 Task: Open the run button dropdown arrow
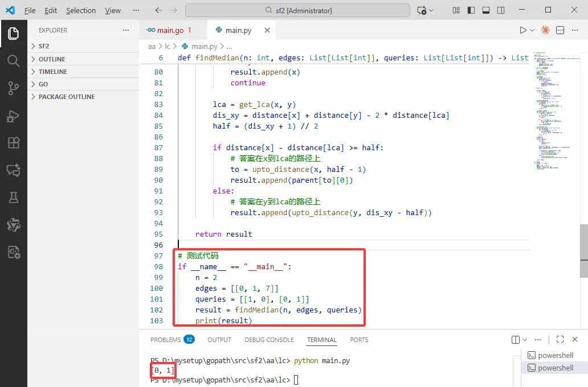pyautogui.click(x=532, y=30)
